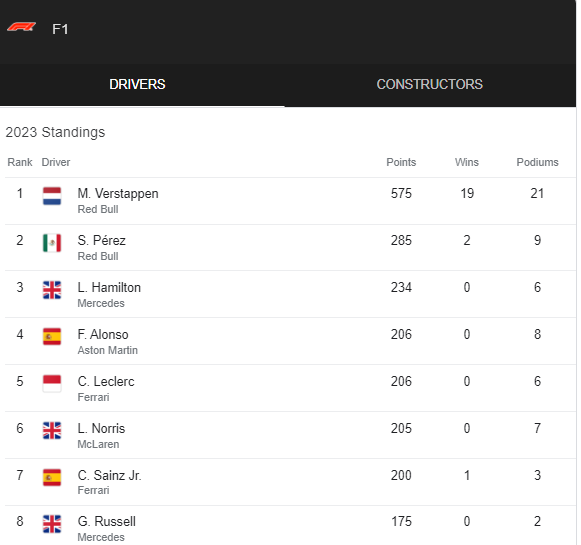581x545 pixels.
Task: Click the Mexico flag beside Pérez
Action: (52, 243)
